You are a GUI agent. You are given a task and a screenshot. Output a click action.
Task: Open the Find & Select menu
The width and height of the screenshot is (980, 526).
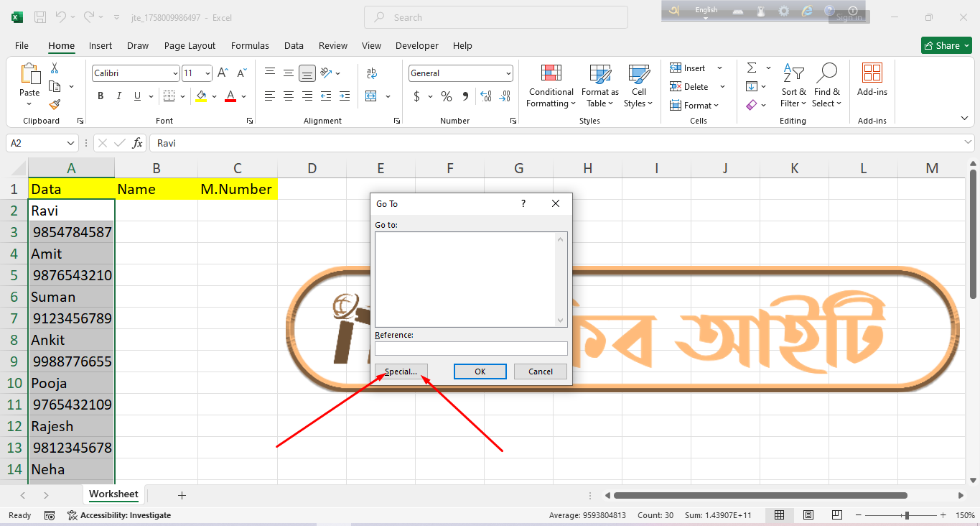click(826, 86)
